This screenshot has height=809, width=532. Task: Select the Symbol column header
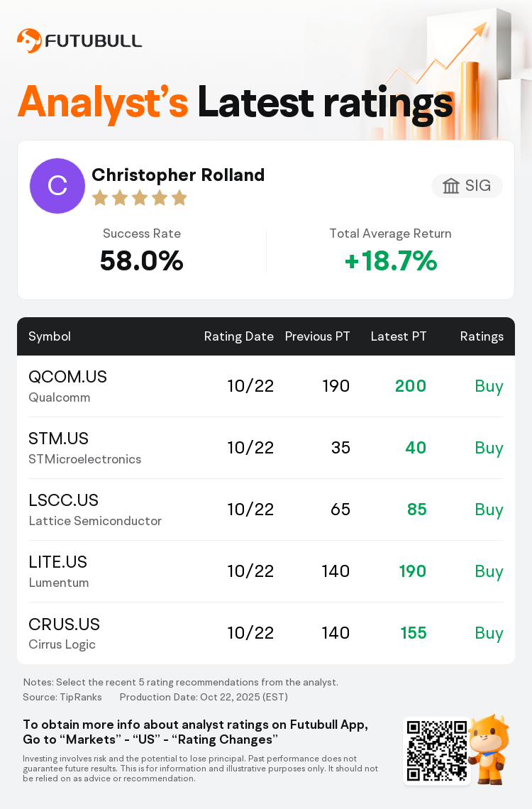[50, 336]
